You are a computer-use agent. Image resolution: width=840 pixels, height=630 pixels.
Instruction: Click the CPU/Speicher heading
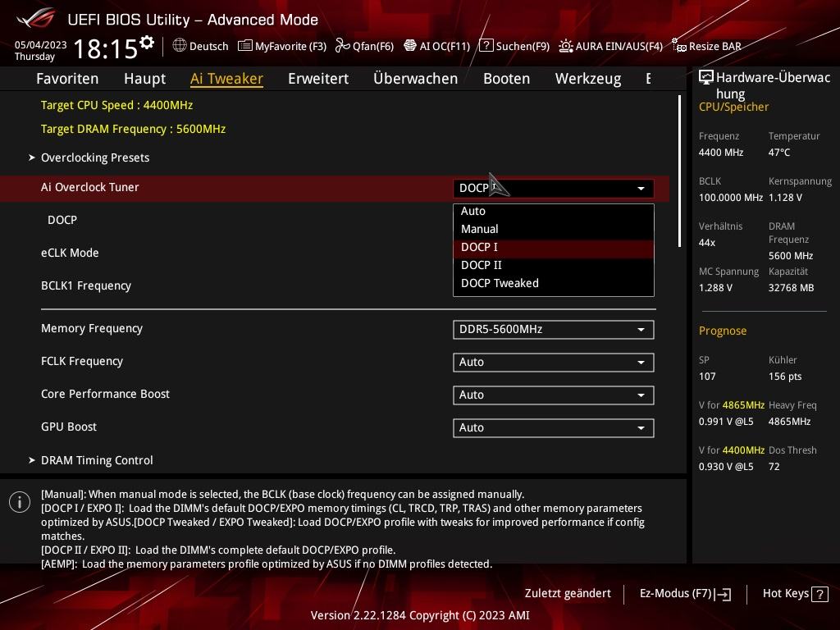tap(733, 107)
